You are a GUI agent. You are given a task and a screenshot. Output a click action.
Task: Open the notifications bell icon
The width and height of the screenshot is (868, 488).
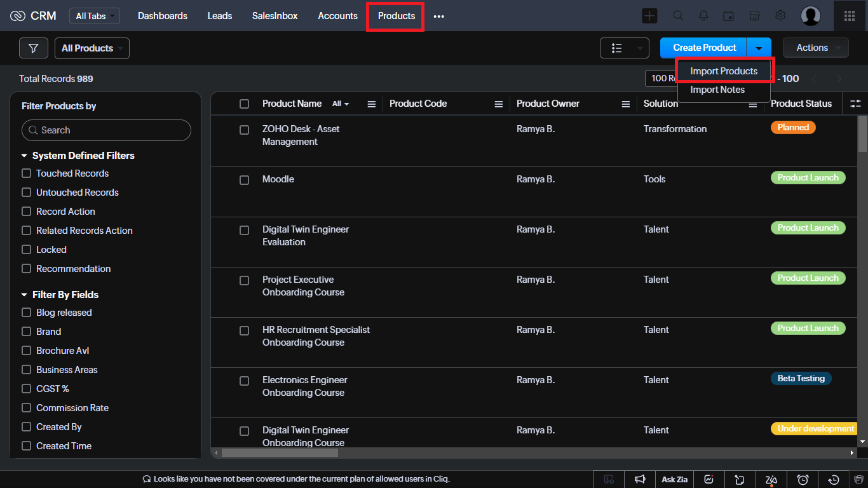tap(703, 16)
